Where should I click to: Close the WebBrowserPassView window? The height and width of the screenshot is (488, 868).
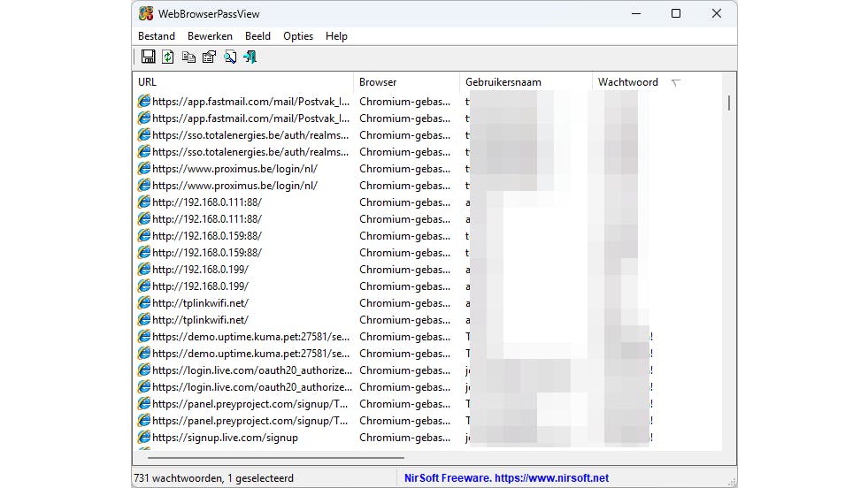(x=717, y=14)
